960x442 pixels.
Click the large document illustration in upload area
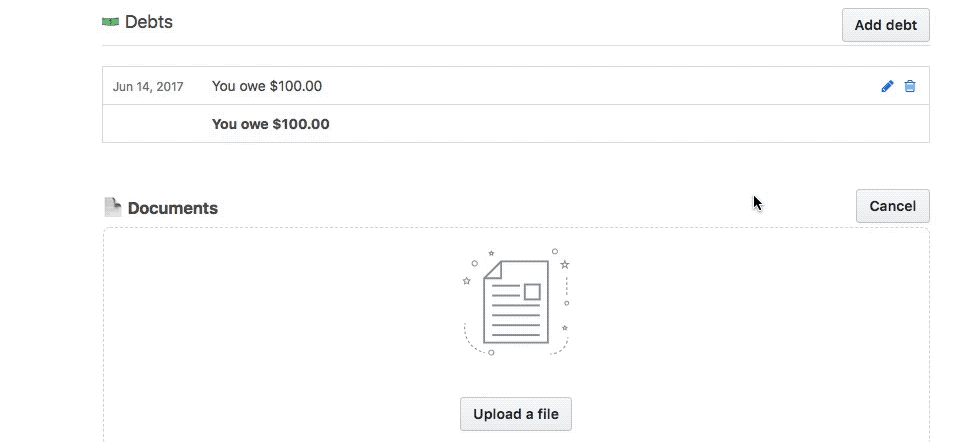click(516, 302)
